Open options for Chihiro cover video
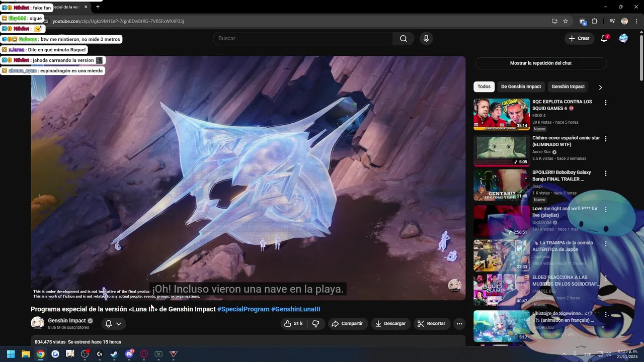 (x=606, y=139)
